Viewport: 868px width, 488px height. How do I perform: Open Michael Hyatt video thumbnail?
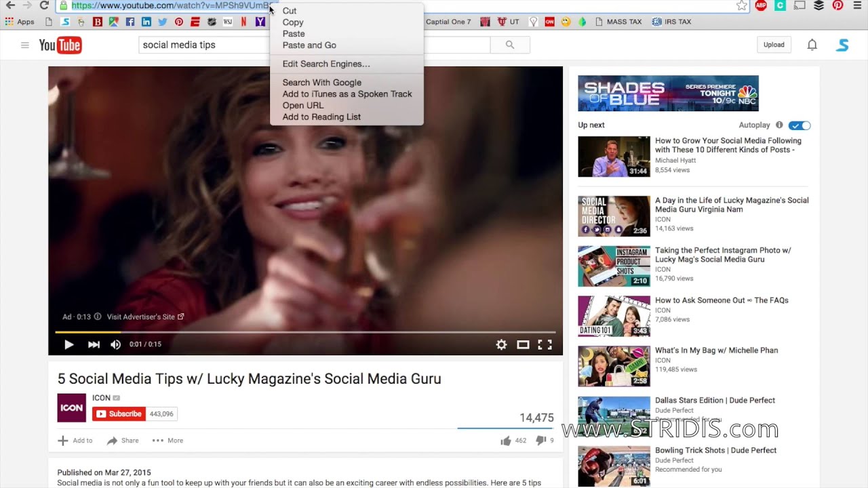tap(614, 157)
